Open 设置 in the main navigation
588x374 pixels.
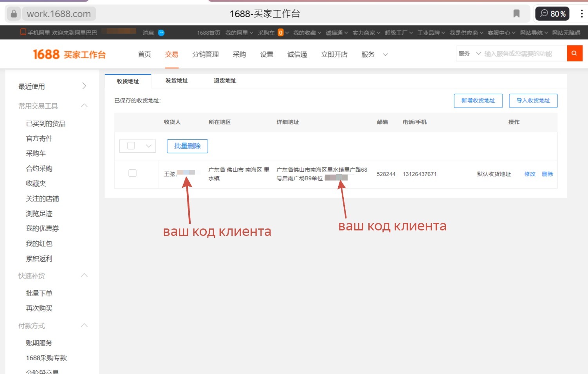click(267, 54)
